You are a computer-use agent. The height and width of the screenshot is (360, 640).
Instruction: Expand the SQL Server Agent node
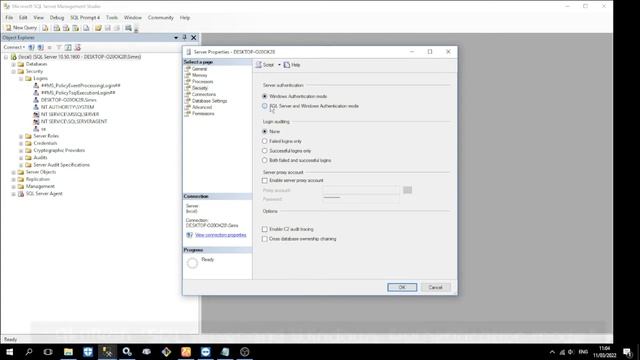pyautogui.click(x=13, y=194)
